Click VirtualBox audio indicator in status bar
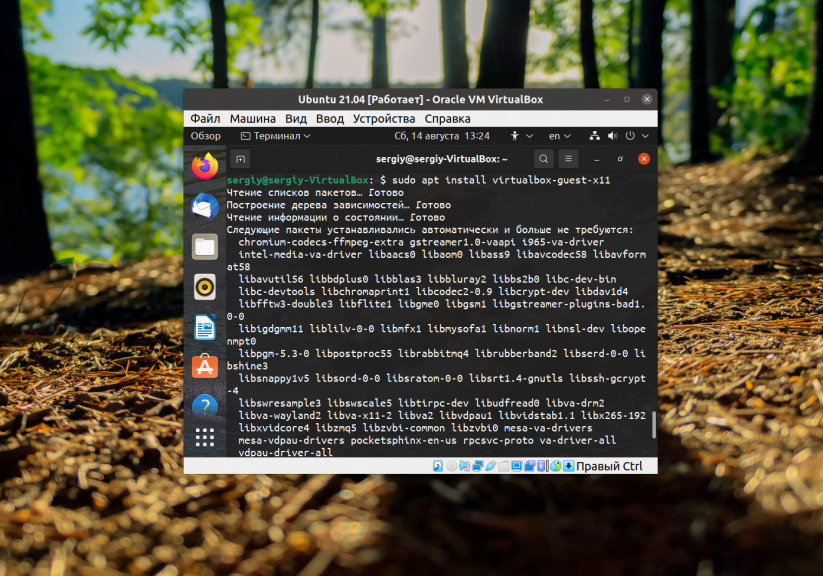This screenshot has width=823, height=576. [x=465, y=466]
